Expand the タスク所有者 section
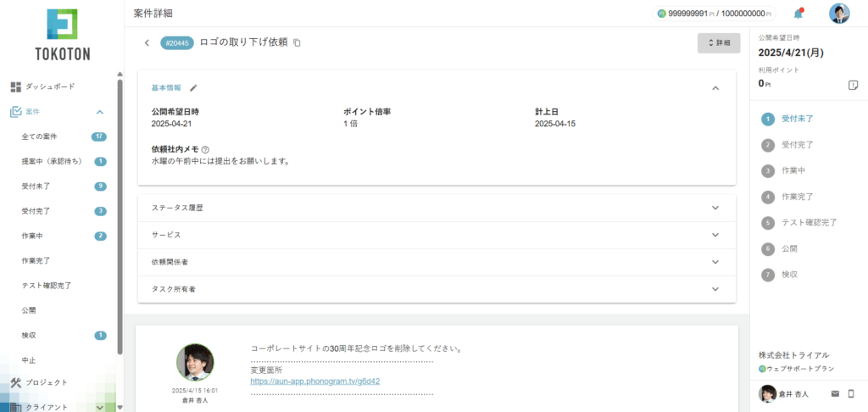The height and width of the screenshot is (412, 868). point(715,289)
